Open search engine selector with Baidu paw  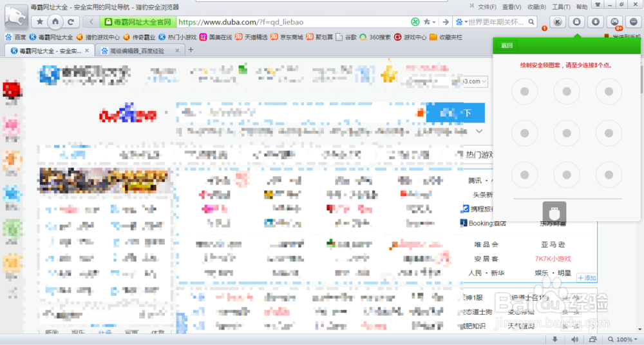[x=461, y=22]
